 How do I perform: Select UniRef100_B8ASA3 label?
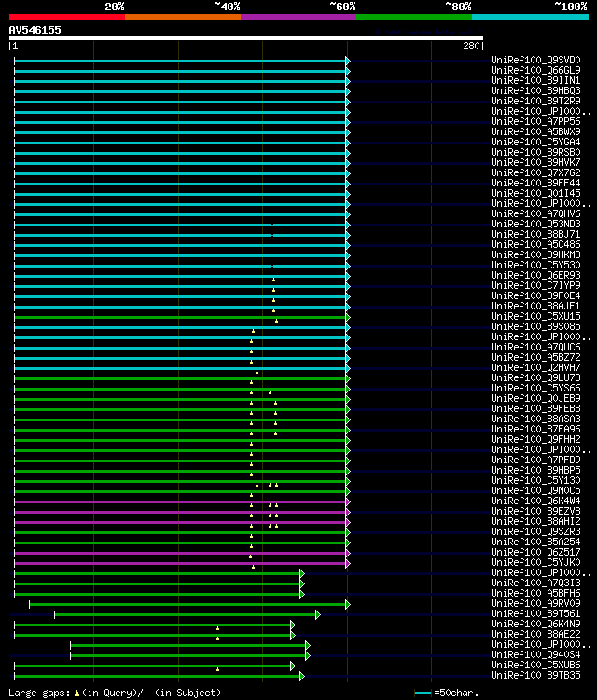click(x=535, y=419)
